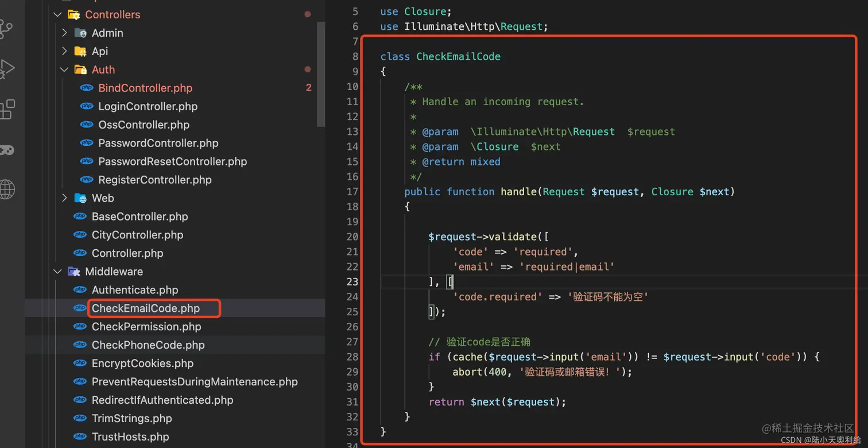Open BaseController.php file

click(139, 217)
